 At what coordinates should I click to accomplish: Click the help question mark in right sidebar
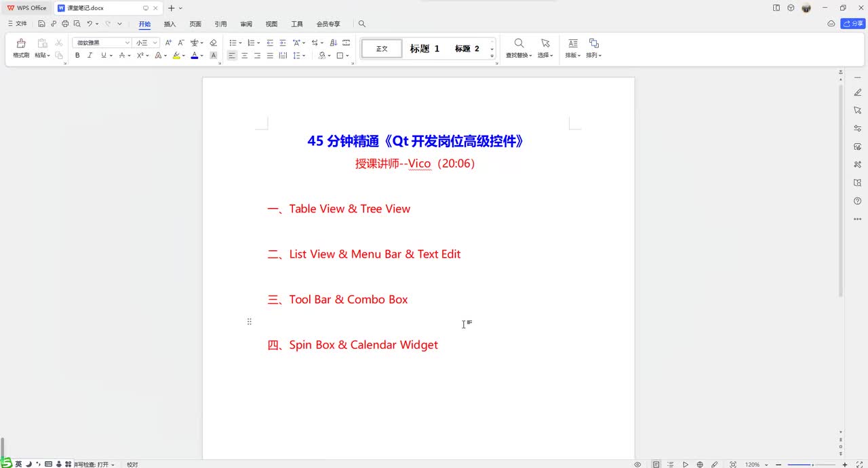click(858, 201)
